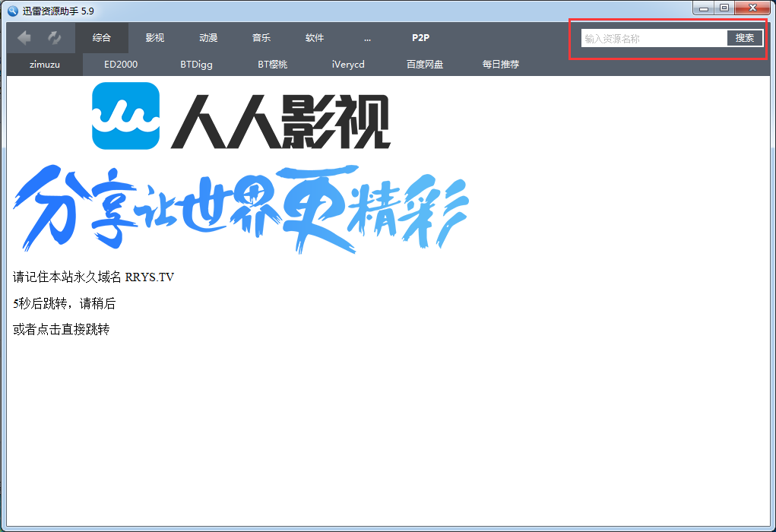Screen dimensions: 776x532
Task: Open the BT樱桃 source
Action: 272,65
